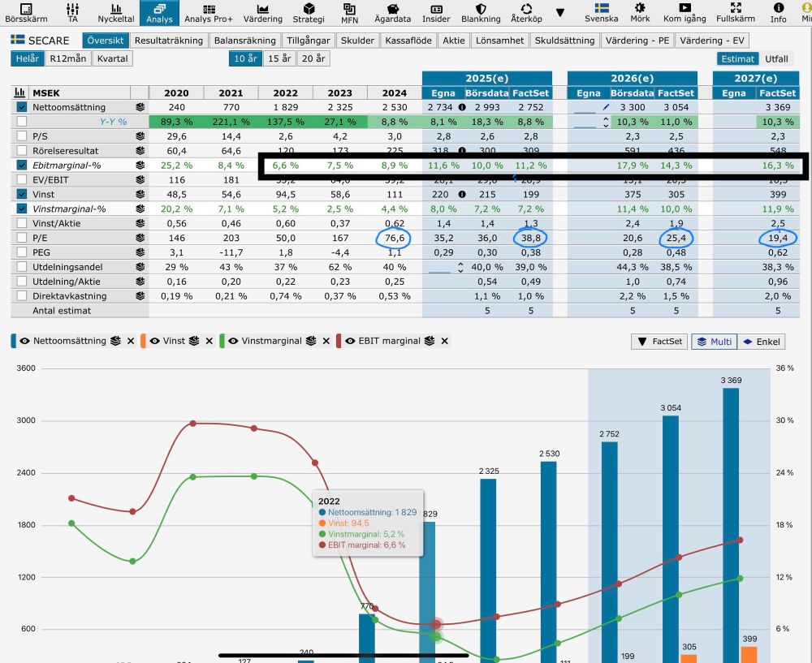Open the Kom igång video icon
The image size is (812, 663).
tap(685, 13)
